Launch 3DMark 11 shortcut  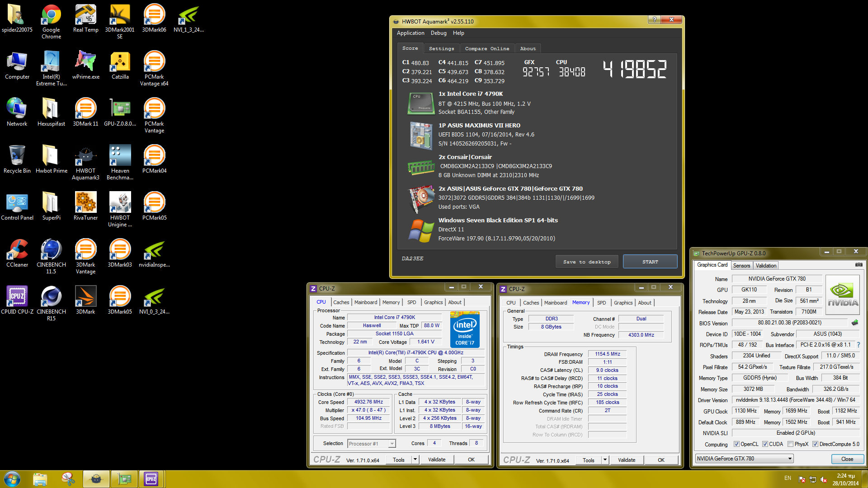point(85,112)
